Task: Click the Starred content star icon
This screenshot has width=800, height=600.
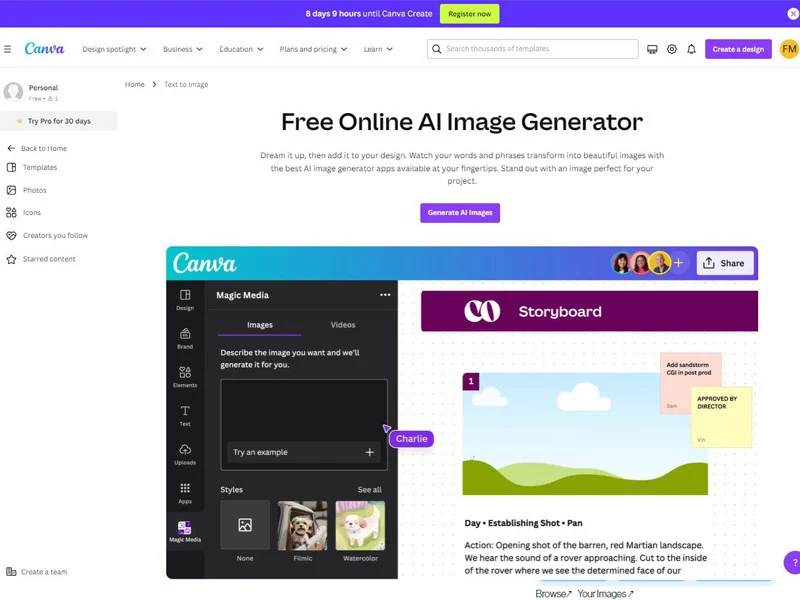Action: click(11, 259)
